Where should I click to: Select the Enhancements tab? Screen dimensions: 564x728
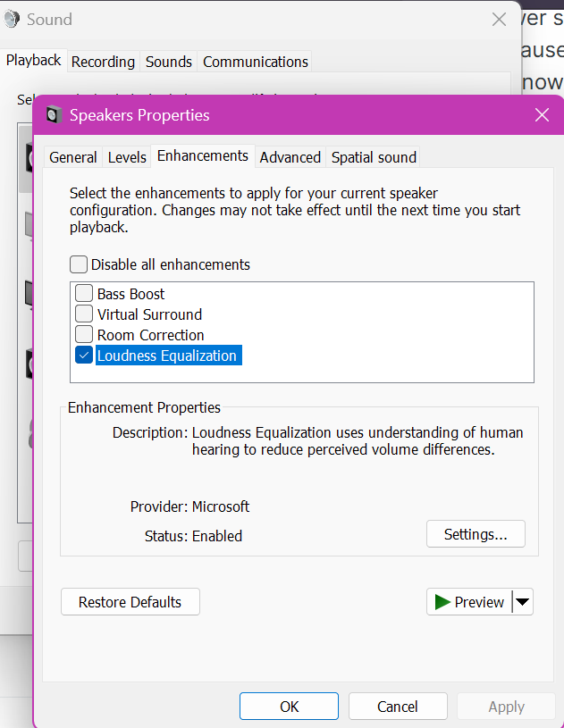coord(203,156)
